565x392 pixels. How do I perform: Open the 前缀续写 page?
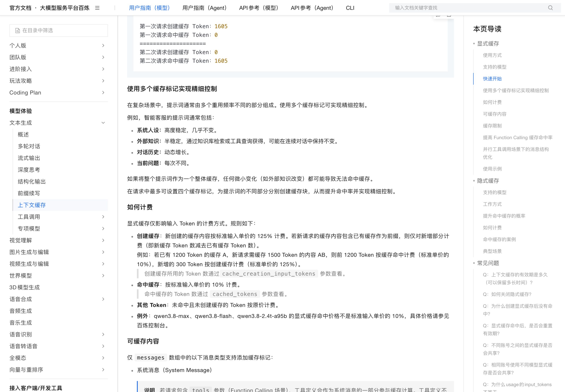point(29,194)
